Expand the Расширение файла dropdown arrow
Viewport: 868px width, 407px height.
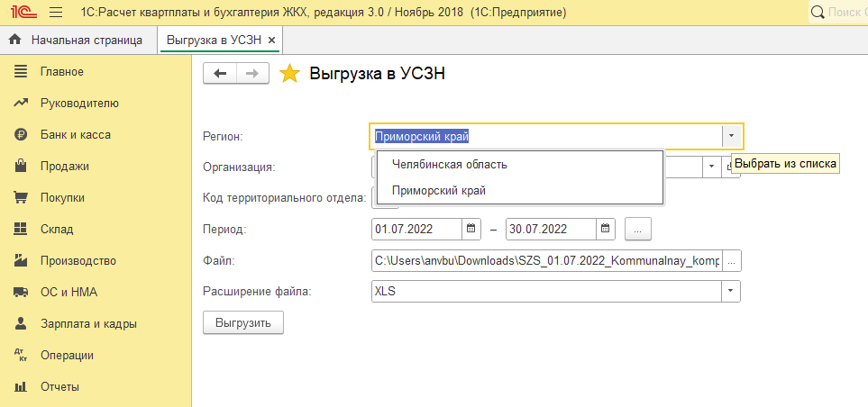point(731,291)
